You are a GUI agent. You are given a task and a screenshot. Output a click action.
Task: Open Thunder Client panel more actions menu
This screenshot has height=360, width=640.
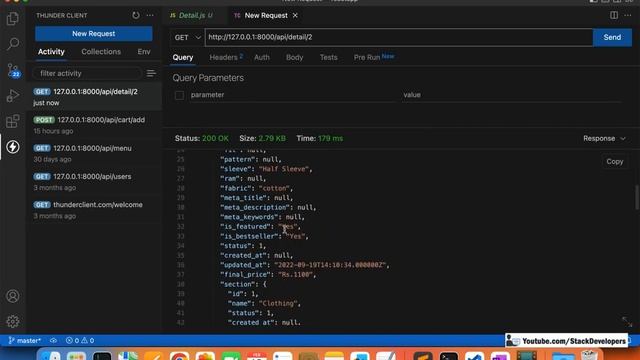click(150, 16)
